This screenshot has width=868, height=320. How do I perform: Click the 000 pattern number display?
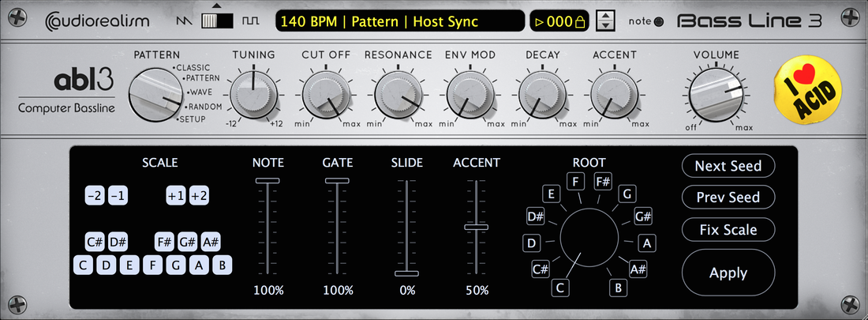559,21
